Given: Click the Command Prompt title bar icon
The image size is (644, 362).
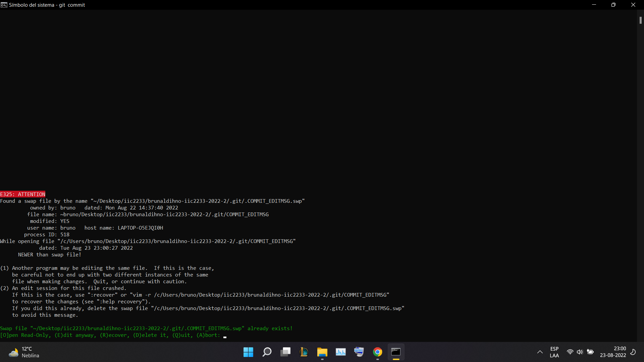Looking at the screenshot, I should (4, 5).
